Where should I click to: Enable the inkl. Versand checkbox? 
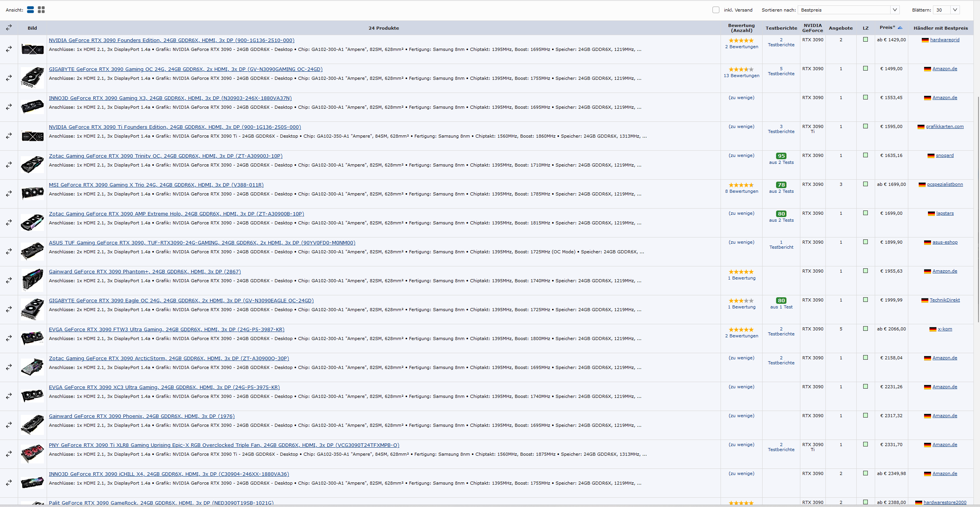tap(716, 10)
